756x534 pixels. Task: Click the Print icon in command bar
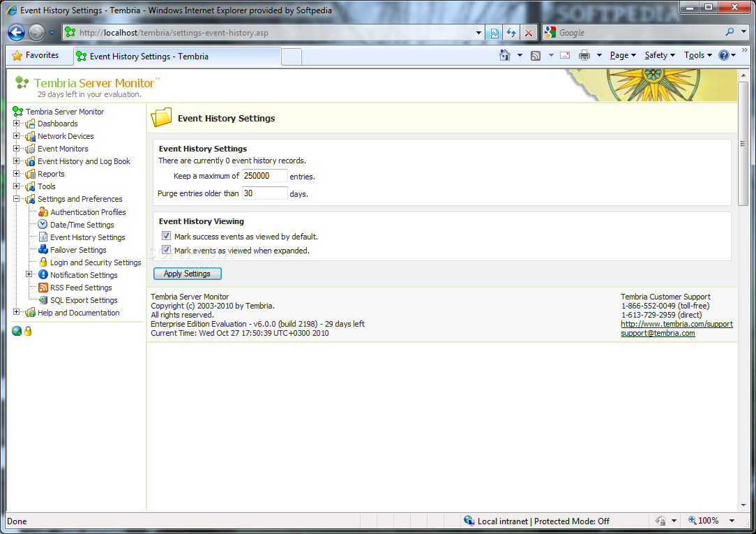coord(584,55)
